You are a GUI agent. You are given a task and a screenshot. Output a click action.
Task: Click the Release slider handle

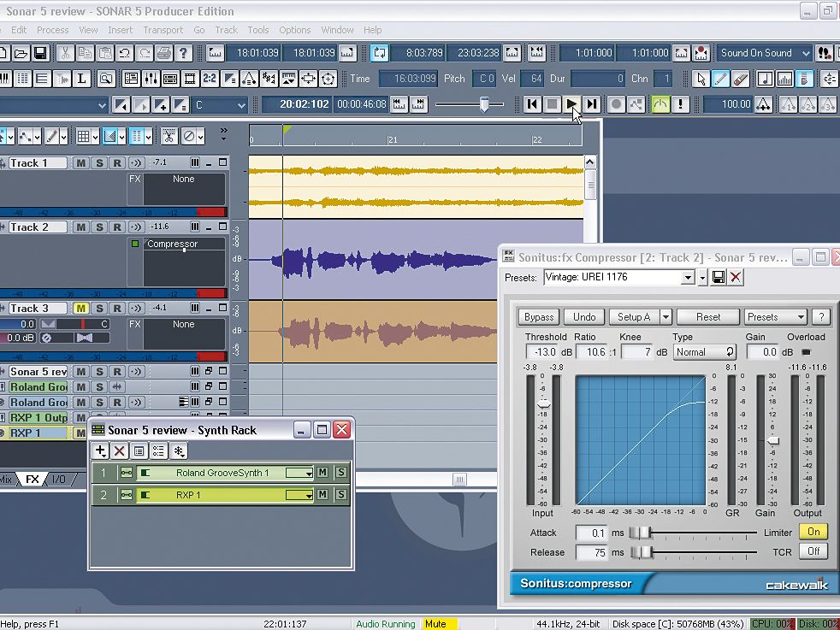642,552
